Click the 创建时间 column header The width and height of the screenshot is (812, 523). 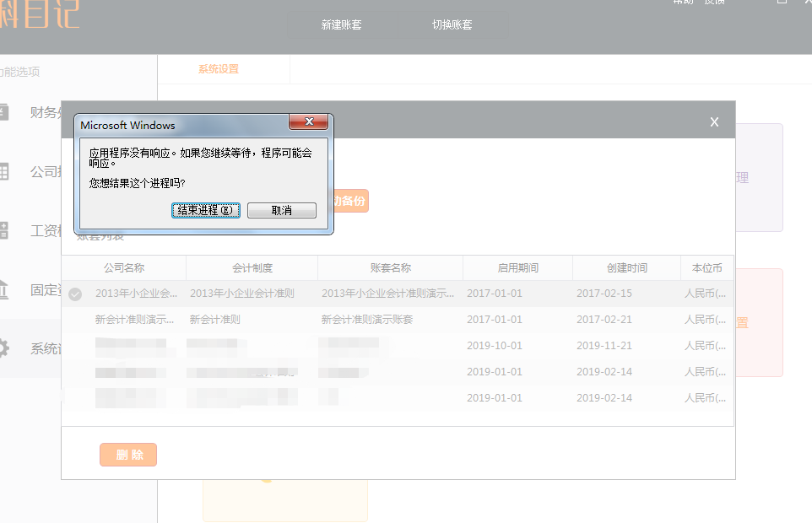626,268
